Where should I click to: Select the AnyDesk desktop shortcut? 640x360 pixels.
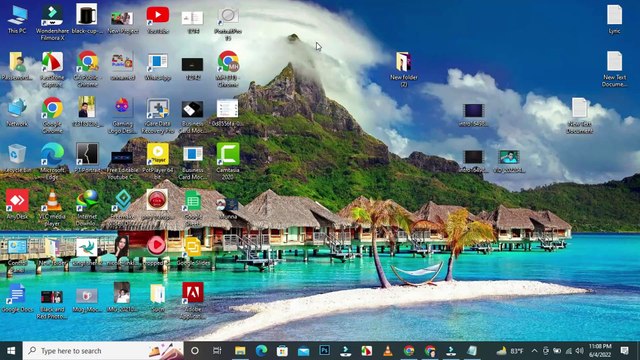[17, 204]
